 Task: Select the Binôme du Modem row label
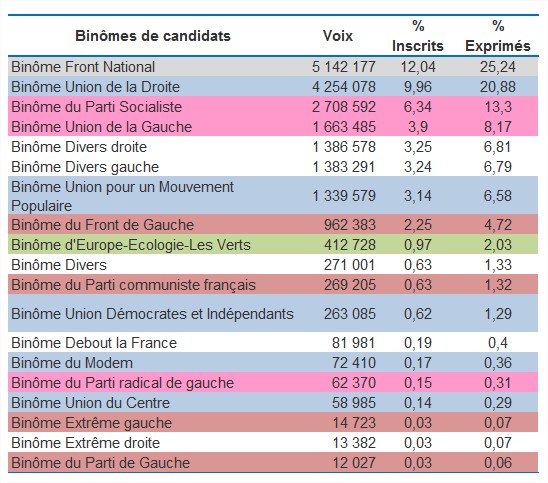coord(72,363)
